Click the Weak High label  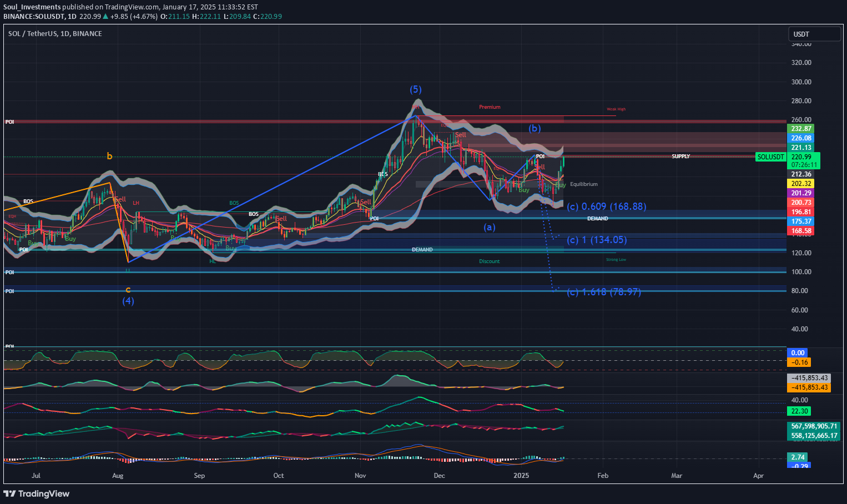coord(616,109)
